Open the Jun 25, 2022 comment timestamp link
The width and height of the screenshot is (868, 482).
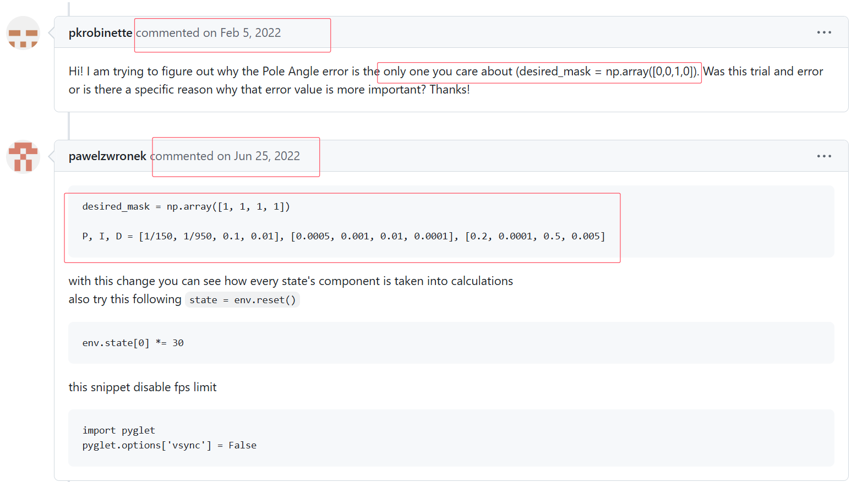pos(266,156)
